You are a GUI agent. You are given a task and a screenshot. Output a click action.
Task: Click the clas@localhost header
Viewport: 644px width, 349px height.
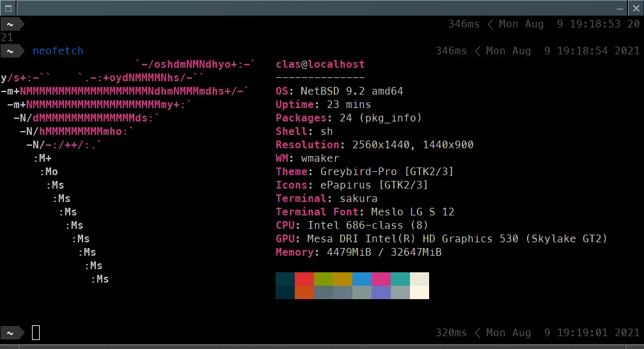point(320,65)
